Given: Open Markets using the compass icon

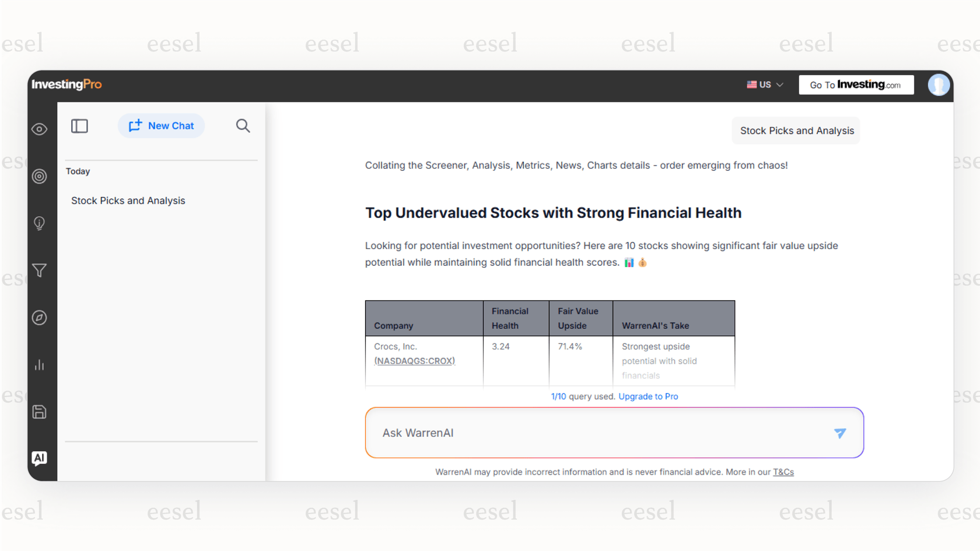Looking at the screenshot, I should click(x=39, y=318).
